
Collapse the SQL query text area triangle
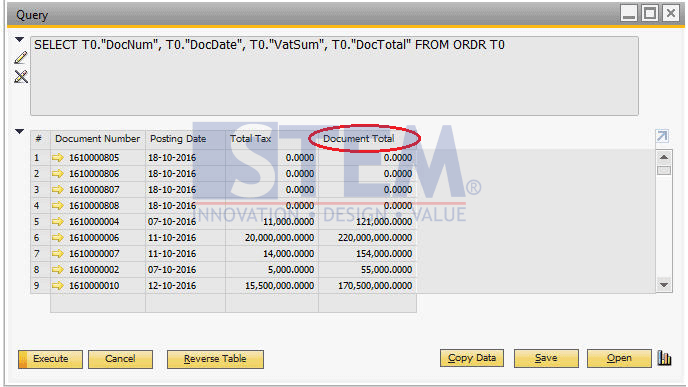[19, 40]
